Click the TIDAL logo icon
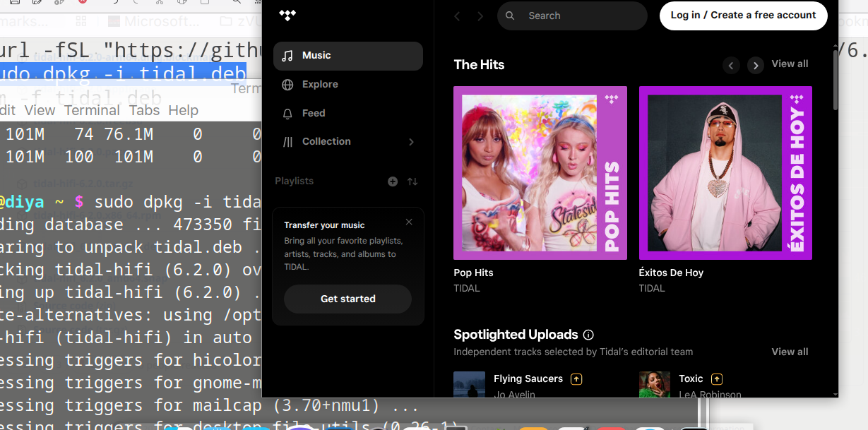 click(x=287, y=15)
